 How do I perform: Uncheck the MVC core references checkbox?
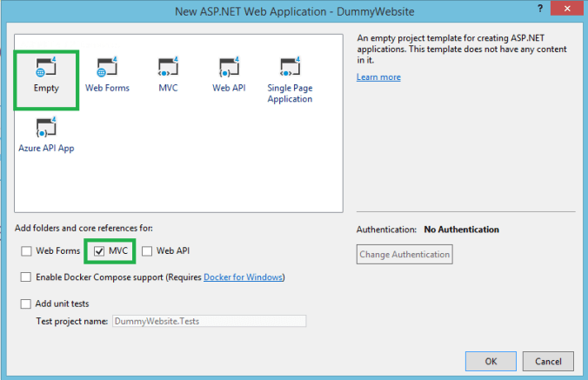coord(98,251)
